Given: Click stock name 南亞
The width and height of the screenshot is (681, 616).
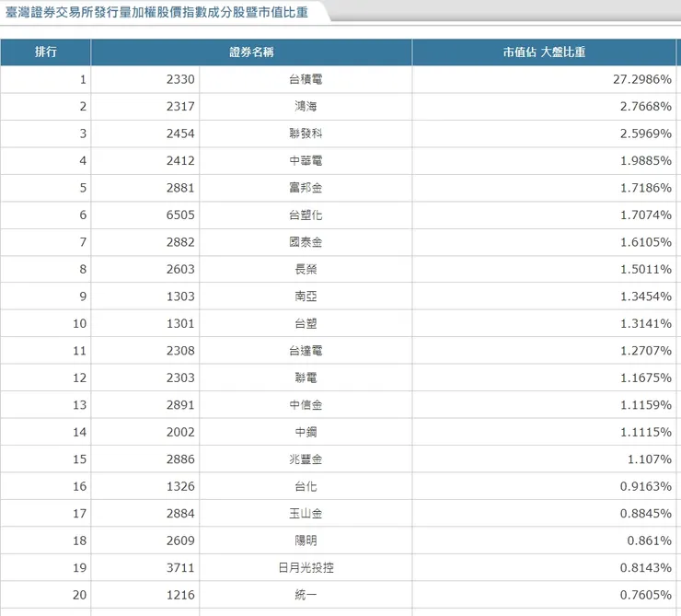Looking at the screenshot, I should [306, 296].
